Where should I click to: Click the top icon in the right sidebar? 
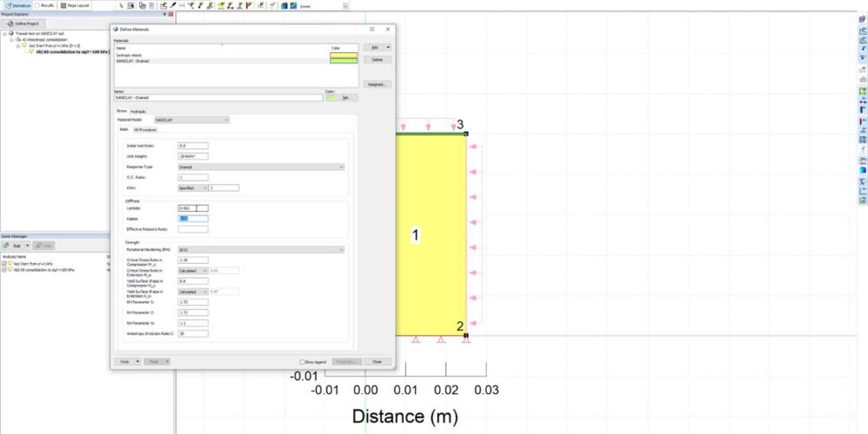[x=861, y=18]
